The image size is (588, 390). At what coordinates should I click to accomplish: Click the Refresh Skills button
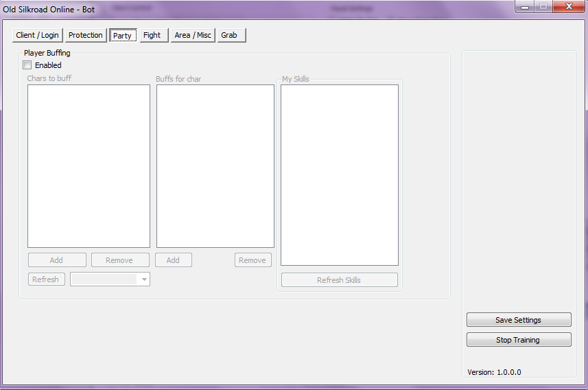tap(340, 280)
